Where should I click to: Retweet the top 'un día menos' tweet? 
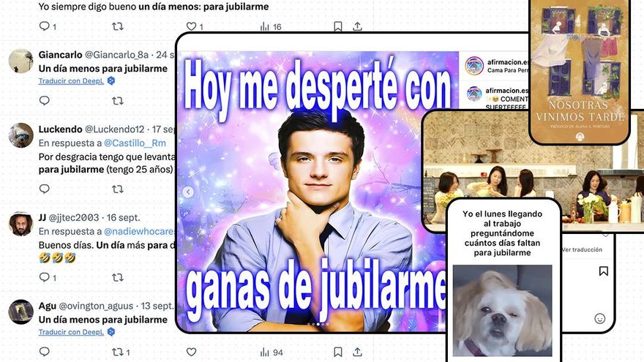point(118,26)
